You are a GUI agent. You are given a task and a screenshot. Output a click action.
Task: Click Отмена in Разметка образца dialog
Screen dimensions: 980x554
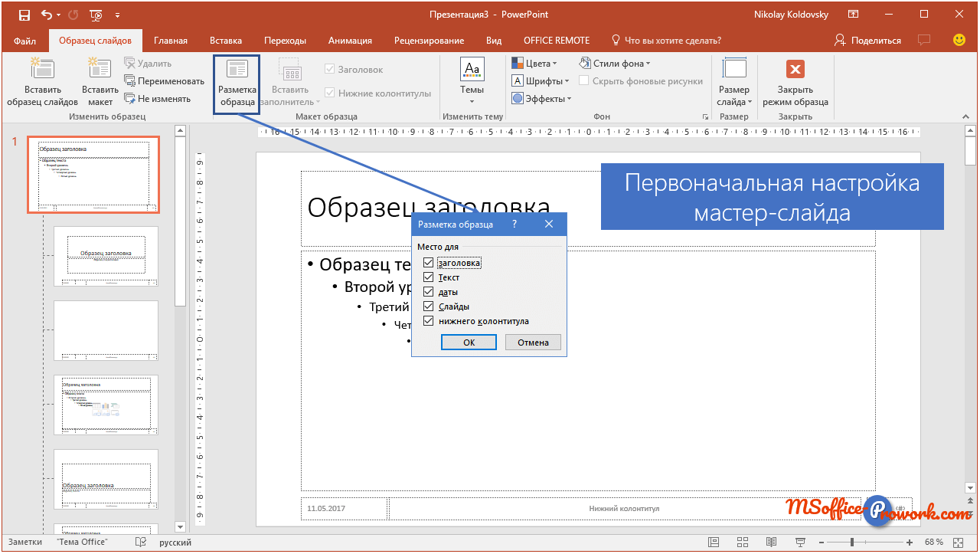pyautogui.click(x=533, y=343)
